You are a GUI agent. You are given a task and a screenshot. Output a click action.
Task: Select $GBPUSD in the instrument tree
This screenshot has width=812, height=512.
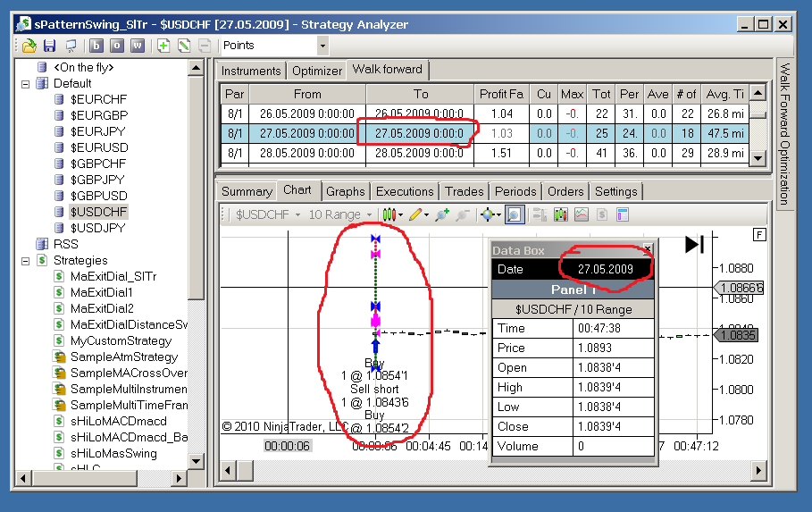99,196
